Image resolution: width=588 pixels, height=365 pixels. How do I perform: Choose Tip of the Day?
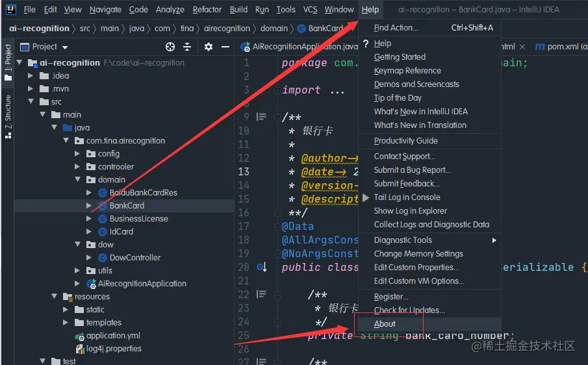click(x=429, y=98)
